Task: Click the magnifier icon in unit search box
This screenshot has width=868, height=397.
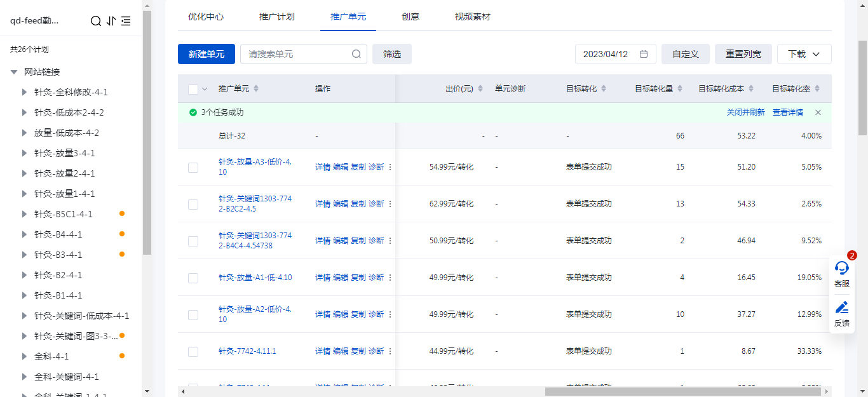Action: [356, 54]
